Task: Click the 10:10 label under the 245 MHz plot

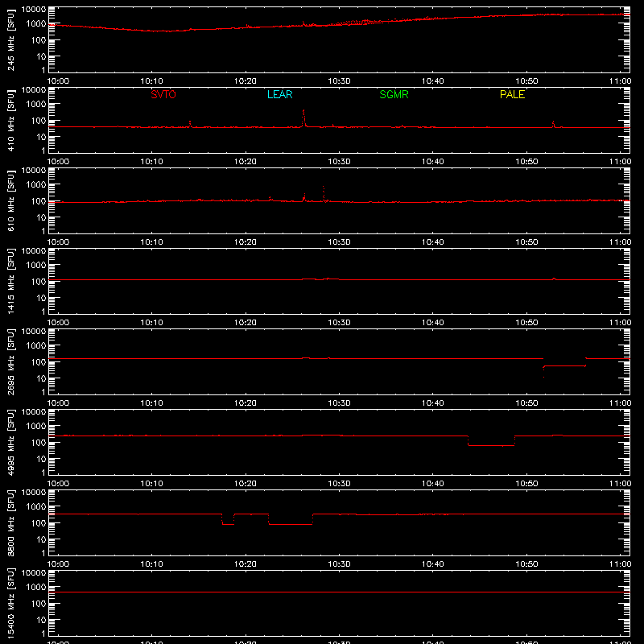Action: (152, 81)
